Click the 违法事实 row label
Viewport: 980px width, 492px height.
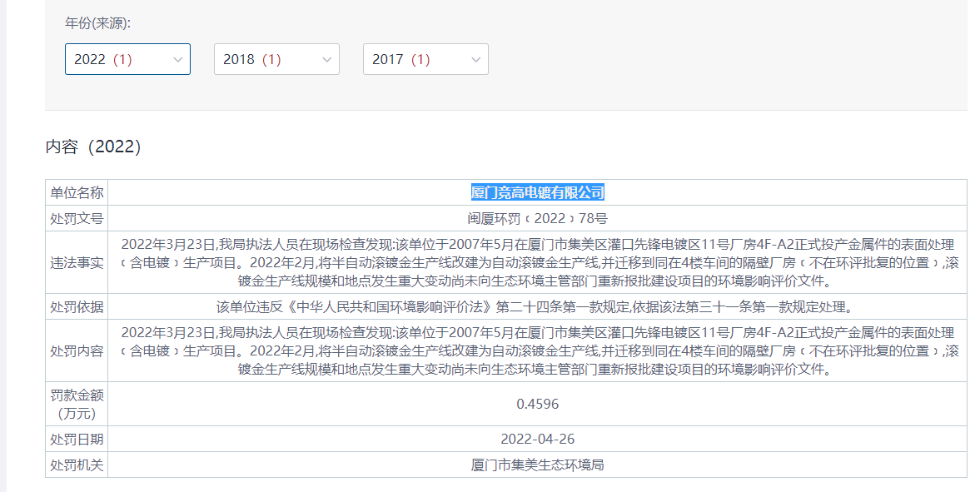[x=77, y=262]
